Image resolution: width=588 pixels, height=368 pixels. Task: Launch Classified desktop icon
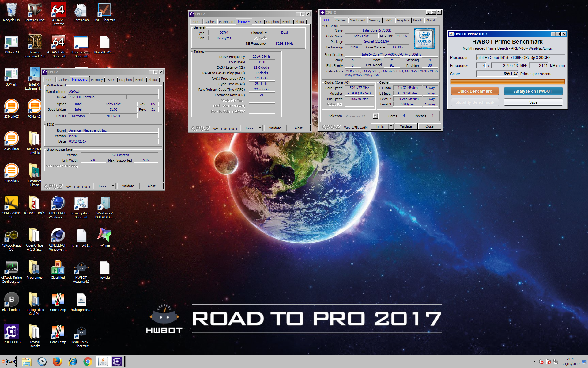tap(58, 270)
